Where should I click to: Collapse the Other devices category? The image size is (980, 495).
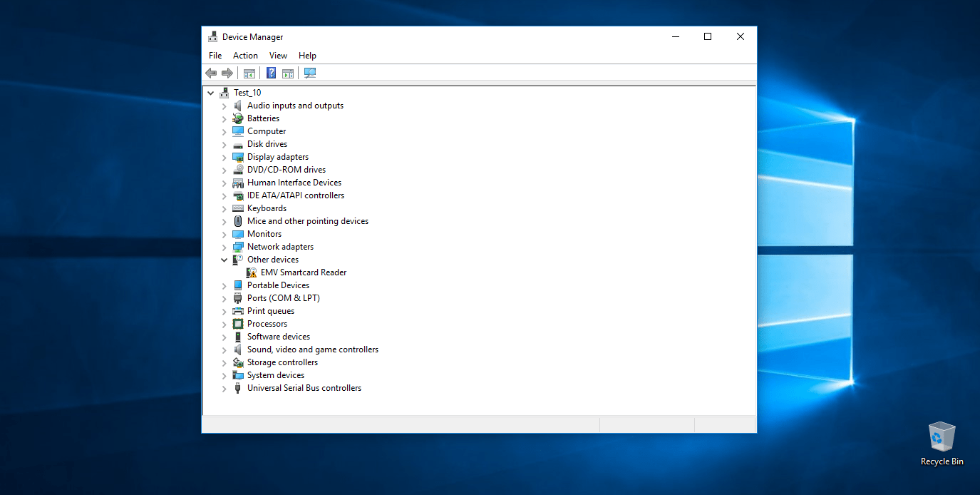(x=224, y=259)
